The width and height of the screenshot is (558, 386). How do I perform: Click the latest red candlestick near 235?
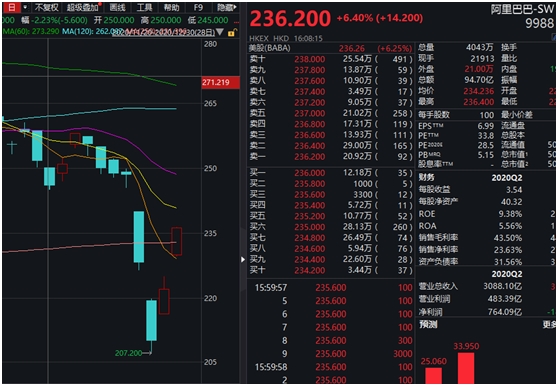tap(177, 241)
